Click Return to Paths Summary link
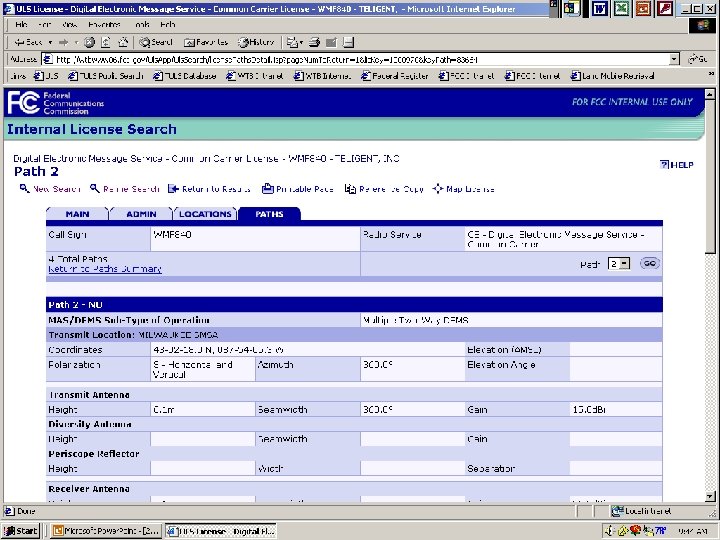The height and width of the screenshot is (540, 720). tap(104, 269)
